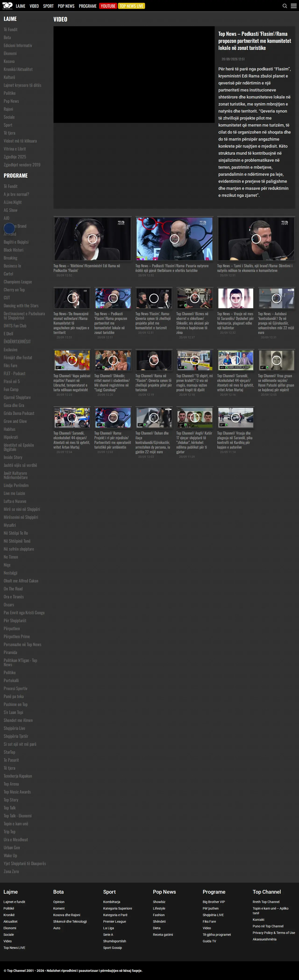
Task: Play the 'Pasuria natyrore' Flasim video
Action: pyautogui.click(x=174, y=239)
